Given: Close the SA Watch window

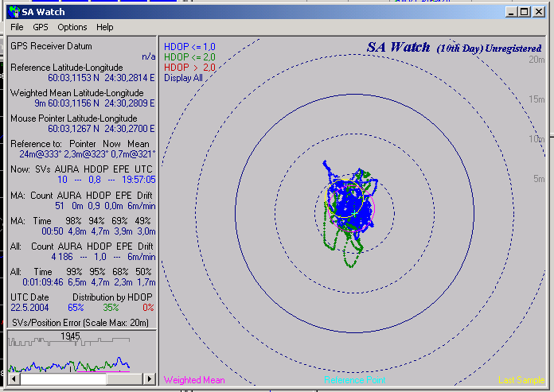Looking at the screenshot, I should coord(538,12).
